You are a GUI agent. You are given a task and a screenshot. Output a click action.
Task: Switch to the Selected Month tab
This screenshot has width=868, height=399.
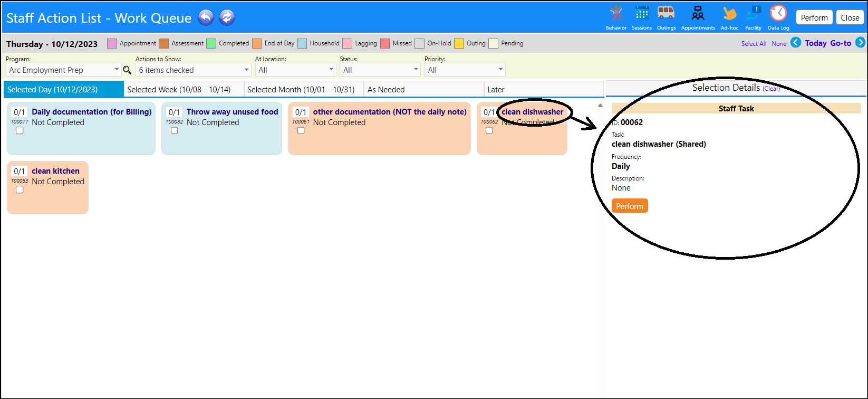304,89
